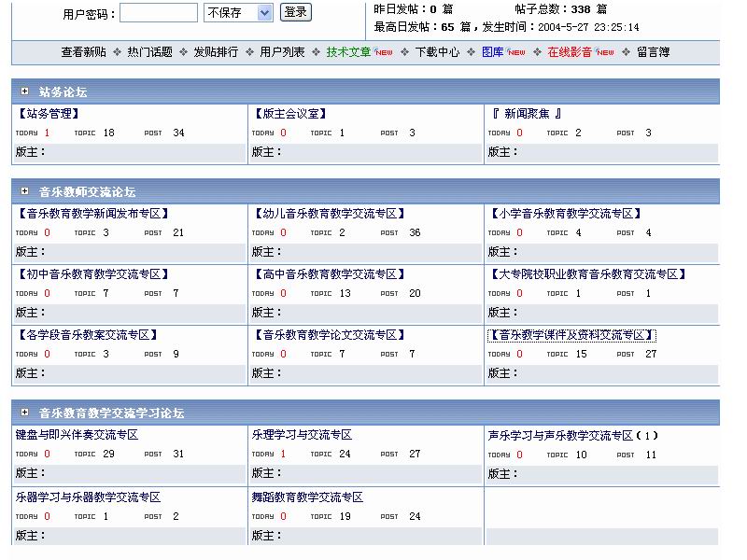The image size is (747, 560).
Task: Open the 【各学段音乐教案交流专区】 board
Action: click(x=87, y=335)
